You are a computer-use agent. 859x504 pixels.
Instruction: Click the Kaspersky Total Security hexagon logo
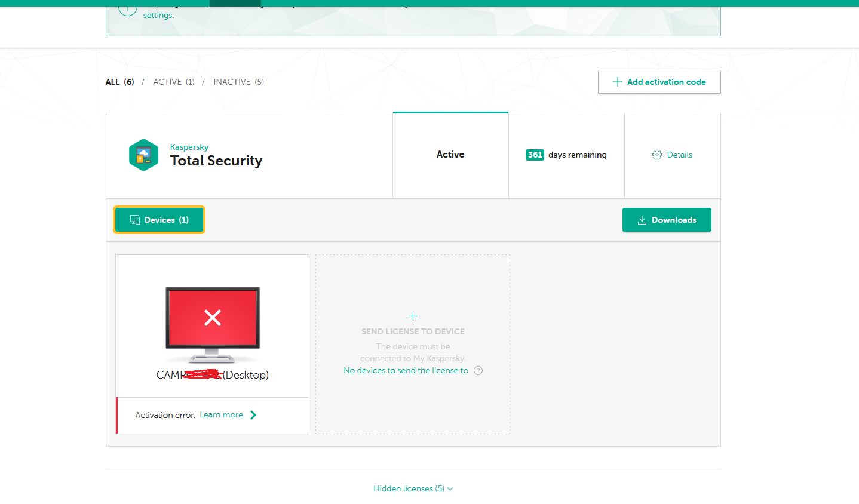coord(144,155)
